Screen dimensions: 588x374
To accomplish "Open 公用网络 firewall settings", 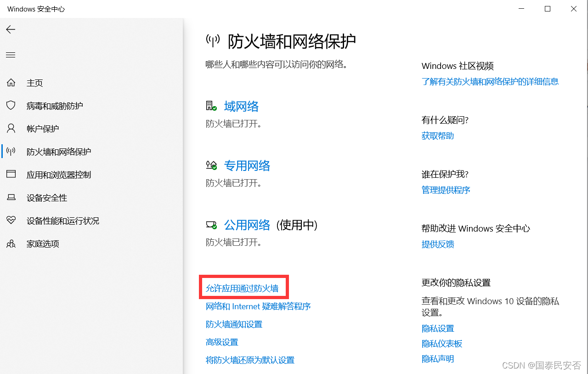I will pyautogui.click(x=247, y=225).
